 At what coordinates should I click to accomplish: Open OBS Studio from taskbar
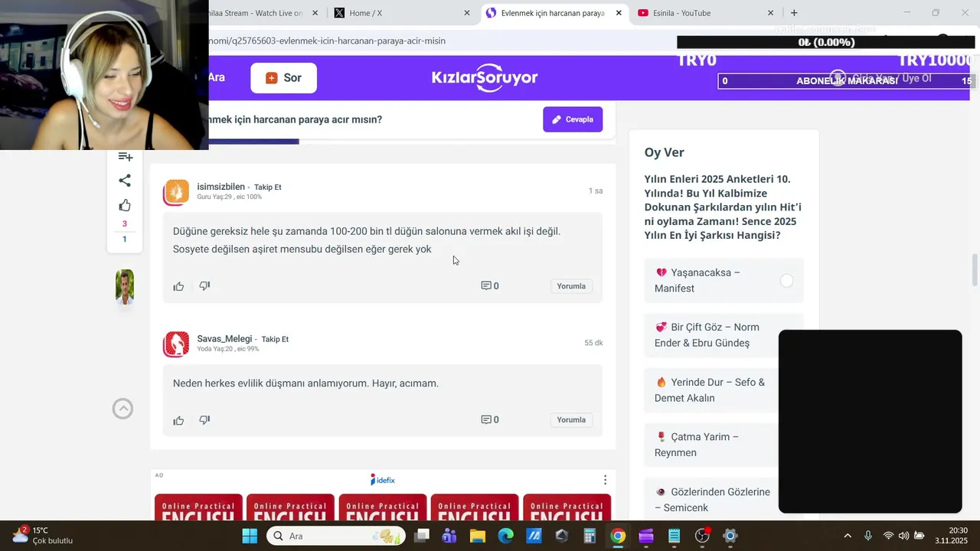click(x=702, y=536)
